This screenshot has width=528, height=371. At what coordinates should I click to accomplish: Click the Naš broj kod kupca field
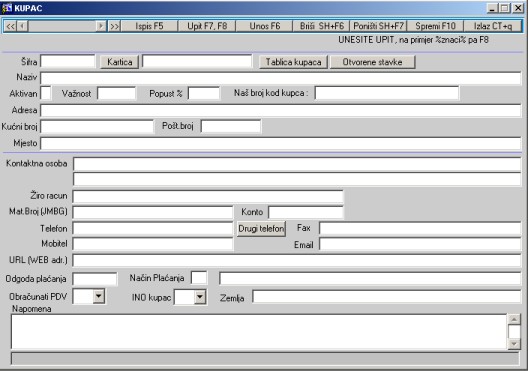pyautogui.click(x=387, y=93)
